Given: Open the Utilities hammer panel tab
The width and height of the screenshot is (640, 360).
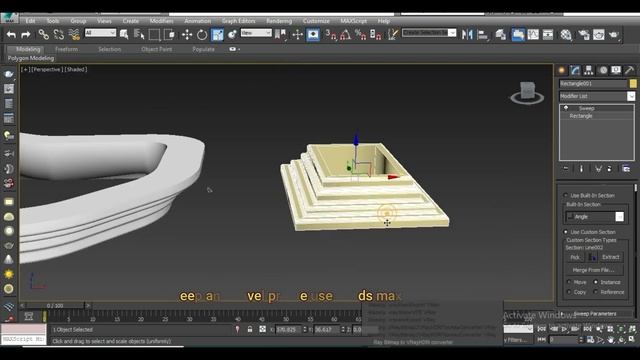Looking at the screenshot, I should coord(629,70).
